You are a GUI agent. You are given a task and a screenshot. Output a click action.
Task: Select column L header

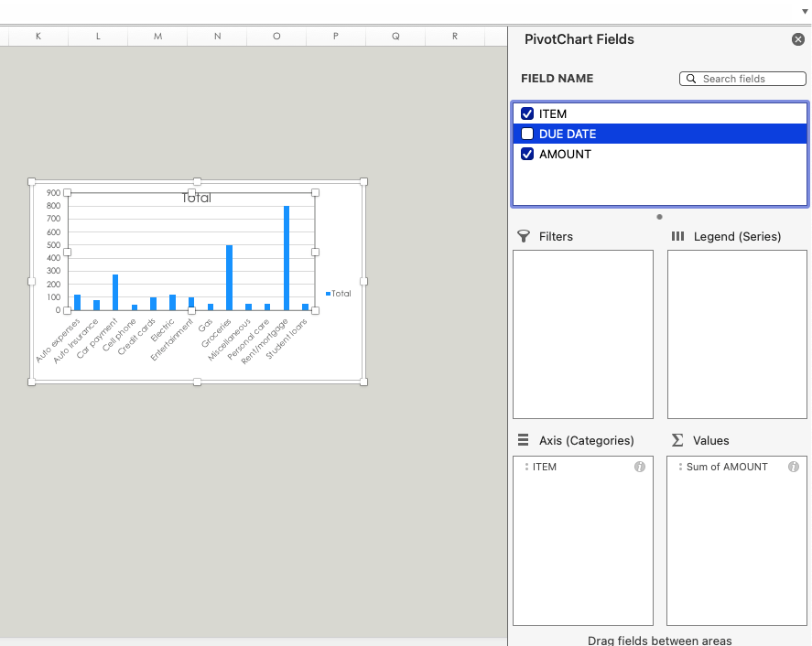98,37
